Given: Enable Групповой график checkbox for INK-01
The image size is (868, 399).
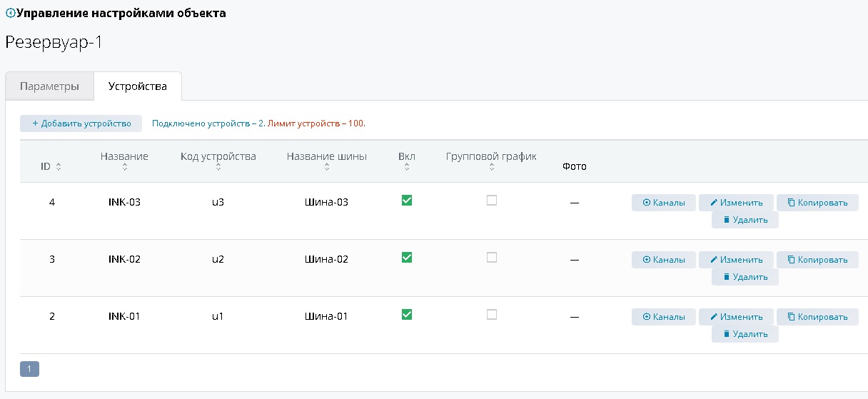Looking at the screenshot, I should point(492,315).
